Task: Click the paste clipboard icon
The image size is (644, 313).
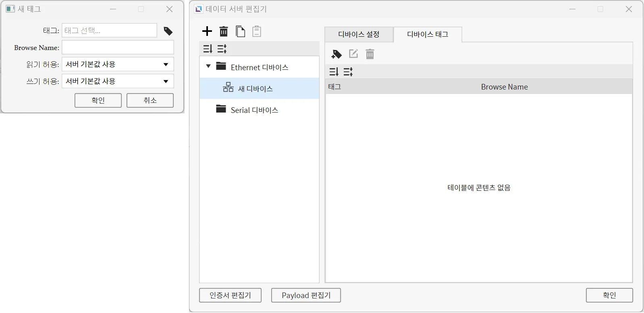Action: [257, 31]
